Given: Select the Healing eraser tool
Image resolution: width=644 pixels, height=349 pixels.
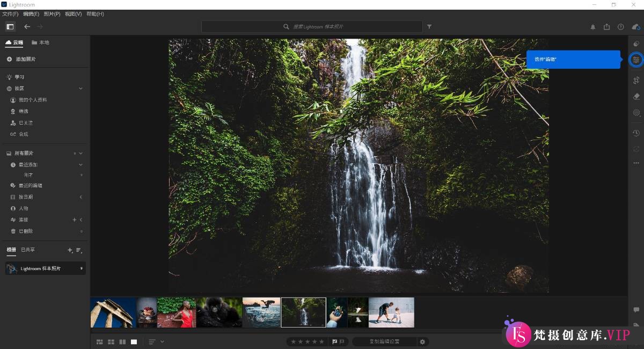Looking at the screenshot, I should click(x=636, y=96).
